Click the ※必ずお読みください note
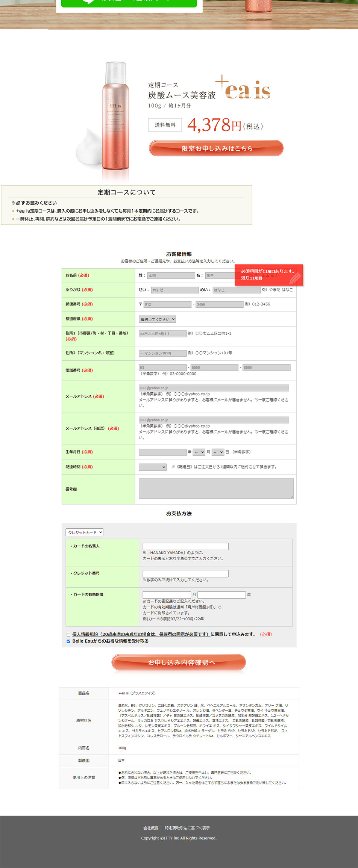This screenshot has height=868, width=358. tap(34, 203)
